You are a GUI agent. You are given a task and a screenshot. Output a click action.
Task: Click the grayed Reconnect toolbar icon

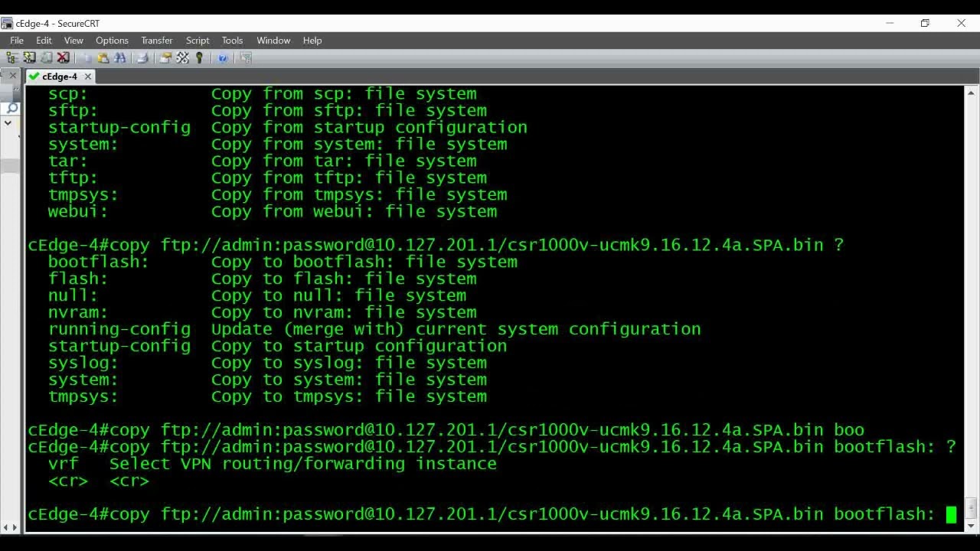[x=47, y=57]
